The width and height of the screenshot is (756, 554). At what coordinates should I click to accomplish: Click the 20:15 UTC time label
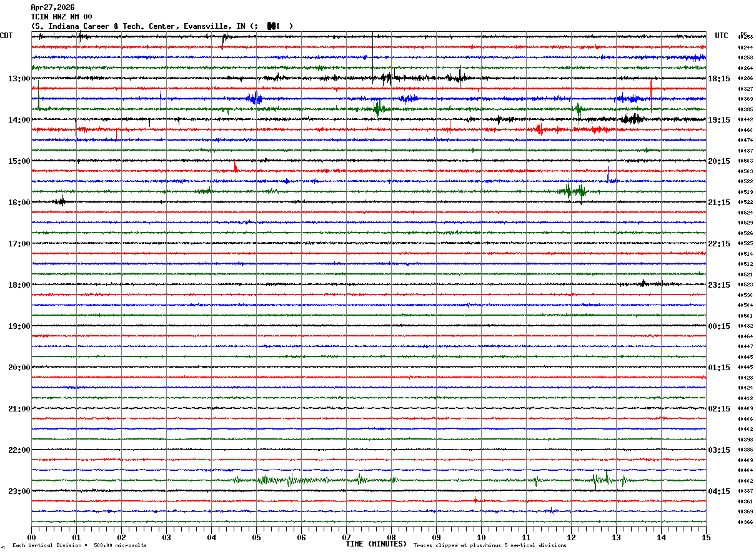719,161
